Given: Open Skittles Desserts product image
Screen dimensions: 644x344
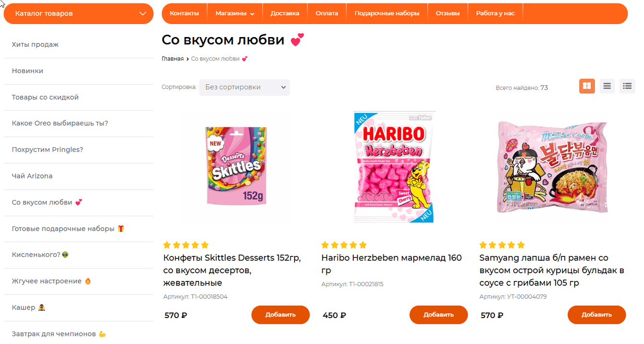Looking at the screenshot, I should 236,167.
